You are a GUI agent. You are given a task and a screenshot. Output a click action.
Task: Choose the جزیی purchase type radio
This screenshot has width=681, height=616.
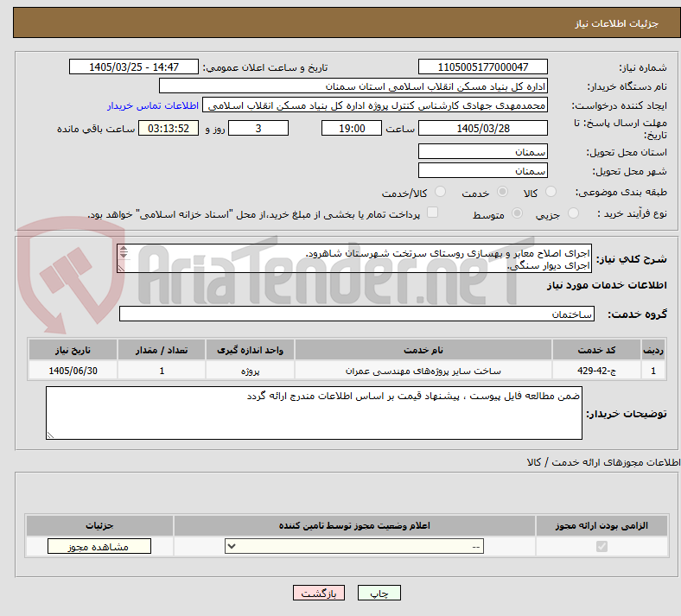coord(573,213)
